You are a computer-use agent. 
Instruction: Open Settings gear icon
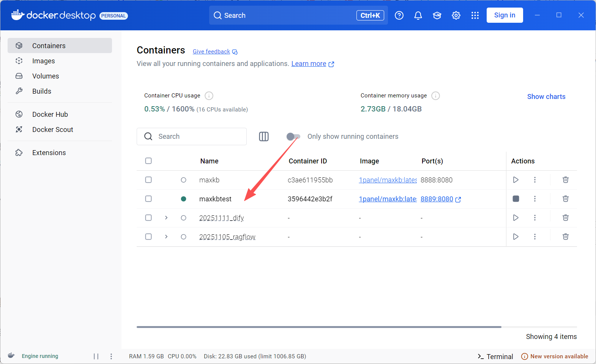click(456, 16)
